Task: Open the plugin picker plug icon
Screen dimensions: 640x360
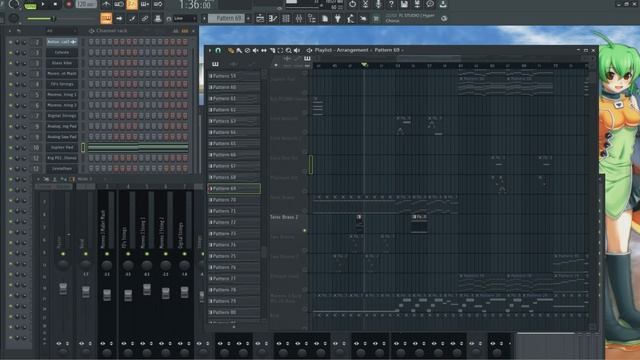Action: click(x=338, y=18)
